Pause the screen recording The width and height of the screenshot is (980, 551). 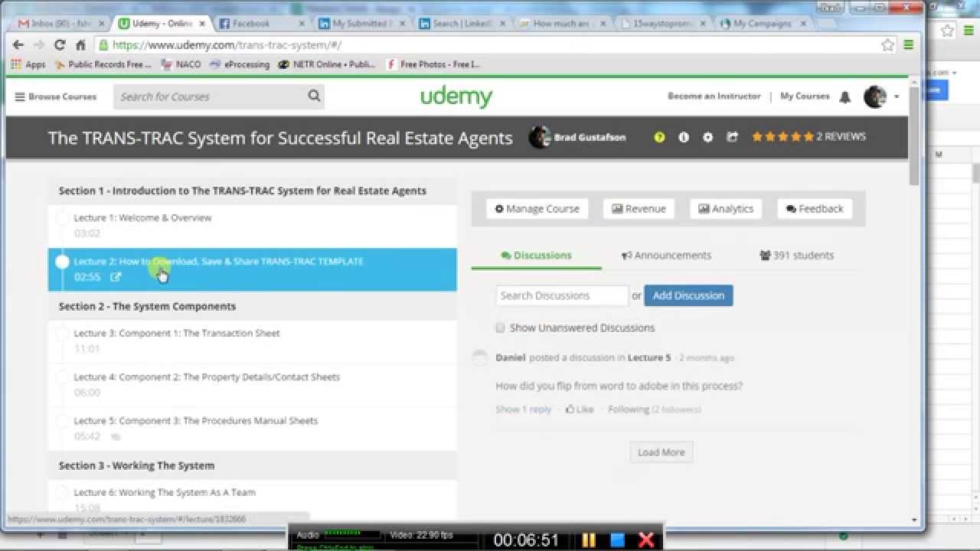pos(589,540)
